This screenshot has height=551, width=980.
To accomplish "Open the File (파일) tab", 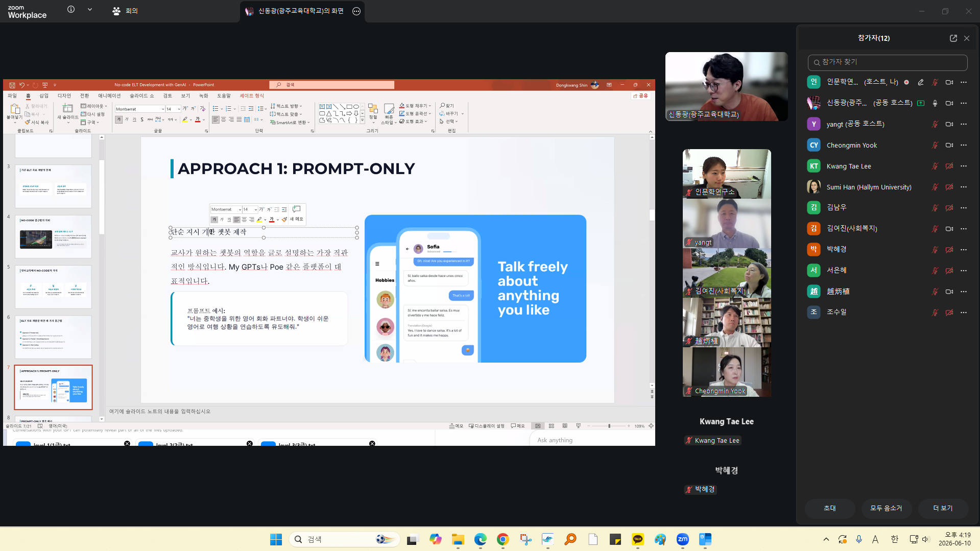I will coord(12,95).
